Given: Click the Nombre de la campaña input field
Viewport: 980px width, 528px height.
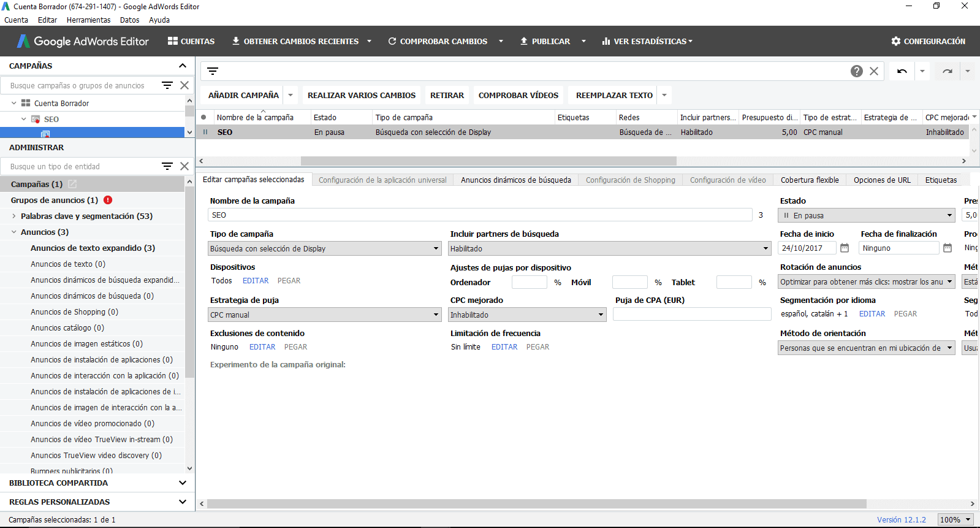Looking at the screenshot, I should (480, 215).
